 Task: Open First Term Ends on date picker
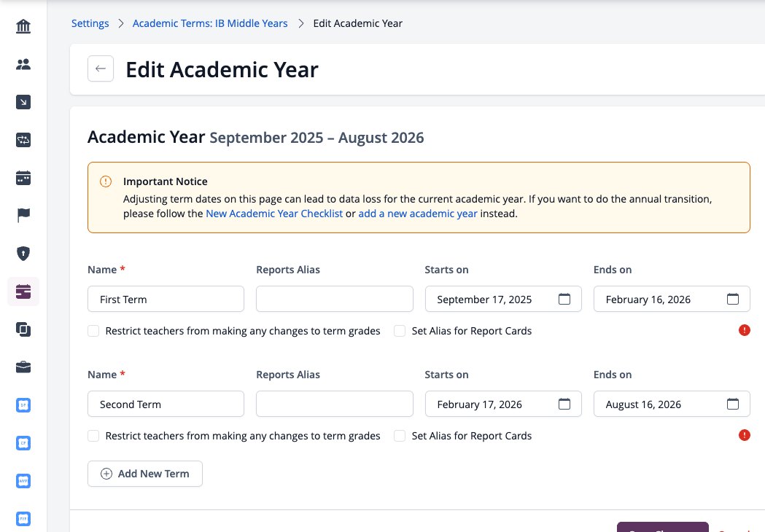click(x=732, y=299)
